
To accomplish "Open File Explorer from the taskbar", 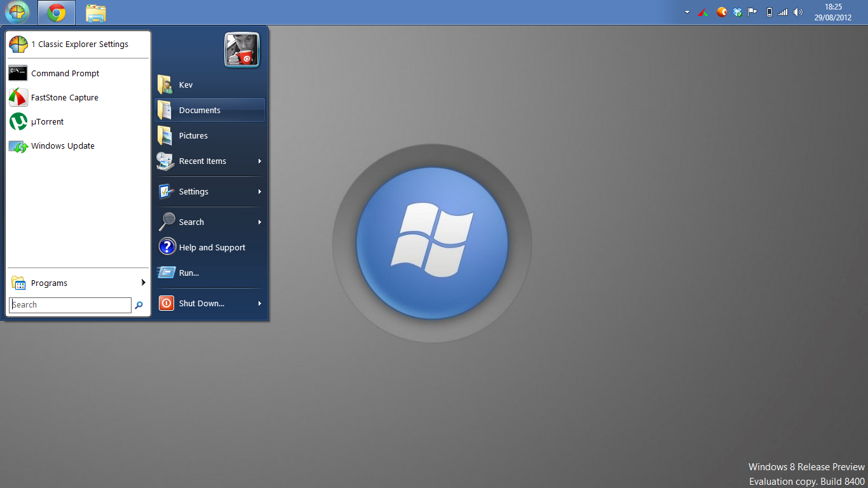I will (x=96, y=13).
